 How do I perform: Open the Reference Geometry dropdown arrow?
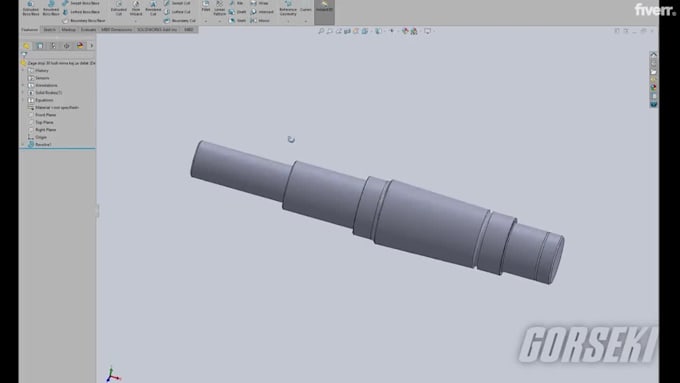[288, 21]
